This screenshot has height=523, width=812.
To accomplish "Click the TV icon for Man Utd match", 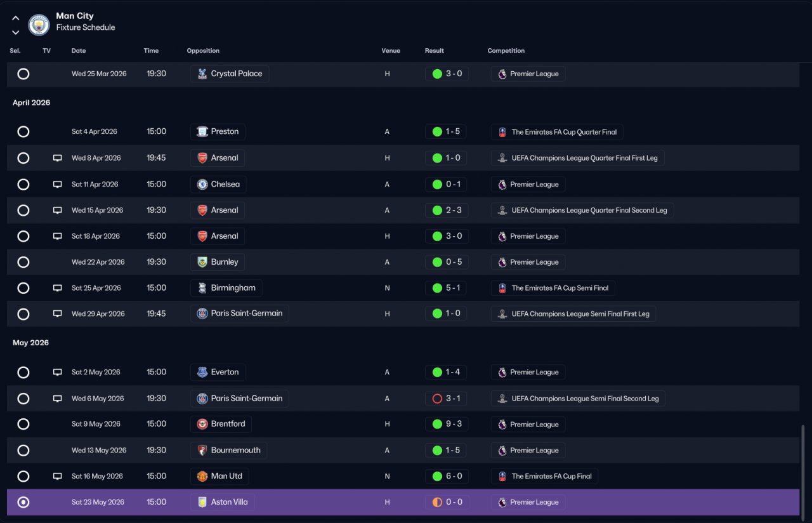I will [58, 477].
